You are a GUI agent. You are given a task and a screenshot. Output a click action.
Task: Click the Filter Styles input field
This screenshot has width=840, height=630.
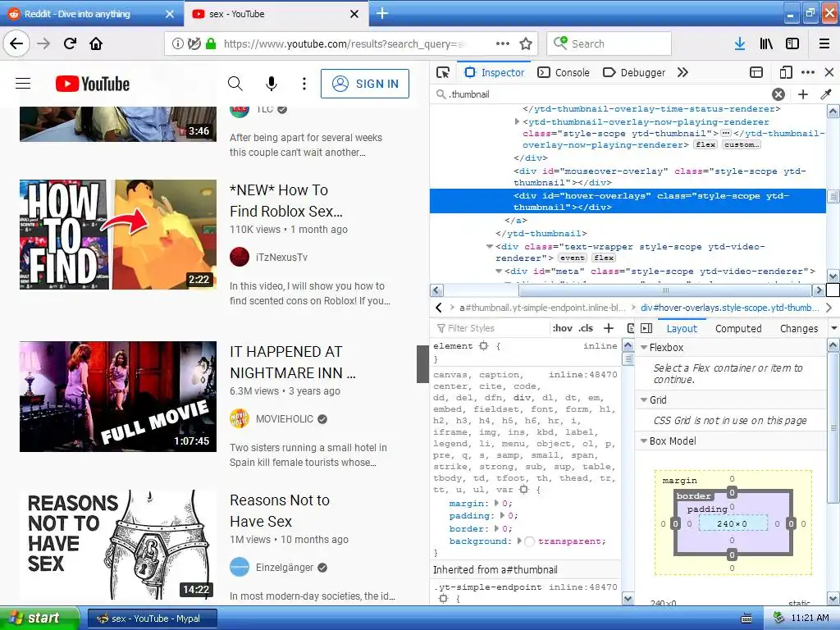pyautogui.click(x=493, y=328)
